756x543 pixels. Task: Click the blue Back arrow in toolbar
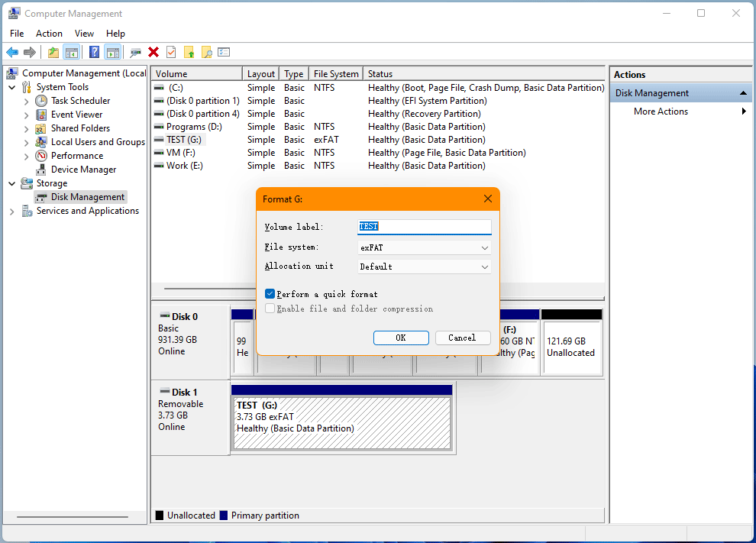(12, 52)
